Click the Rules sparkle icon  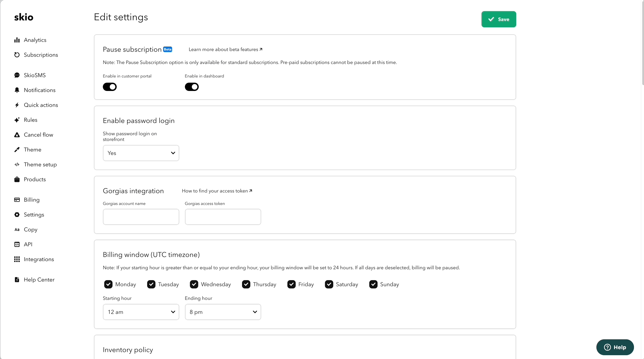tap(17, 120)
